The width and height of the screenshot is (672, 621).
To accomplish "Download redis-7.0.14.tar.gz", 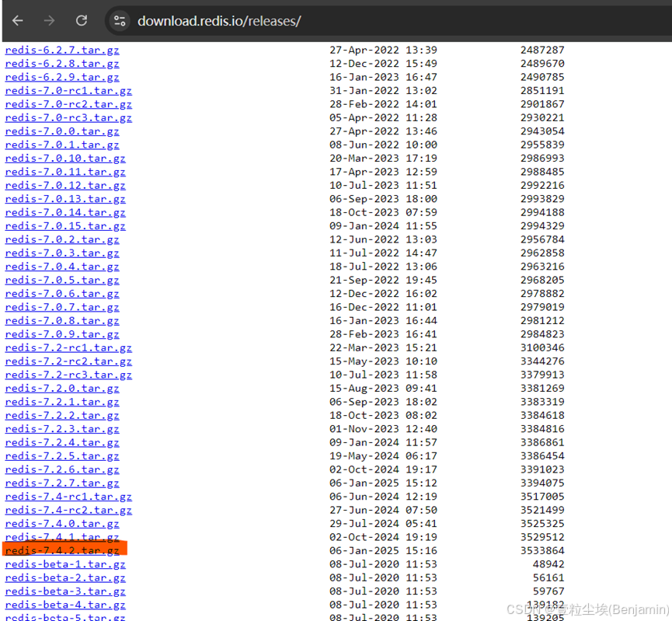I will (65, 213).
